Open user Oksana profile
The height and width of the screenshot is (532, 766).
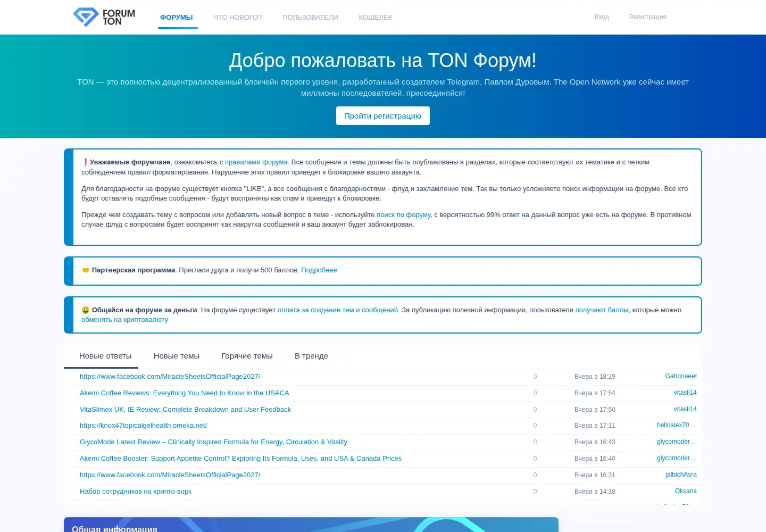(x=686, y=491)
